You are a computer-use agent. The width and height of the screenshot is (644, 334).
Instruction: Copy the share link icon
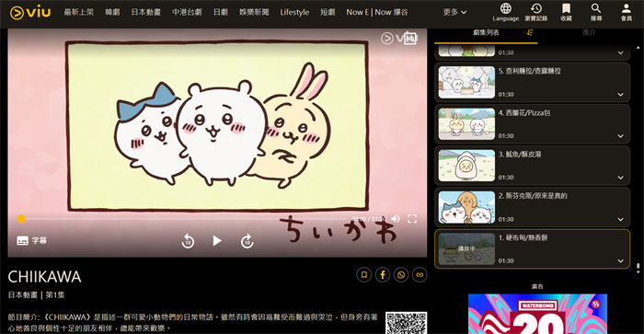(420, 274)
